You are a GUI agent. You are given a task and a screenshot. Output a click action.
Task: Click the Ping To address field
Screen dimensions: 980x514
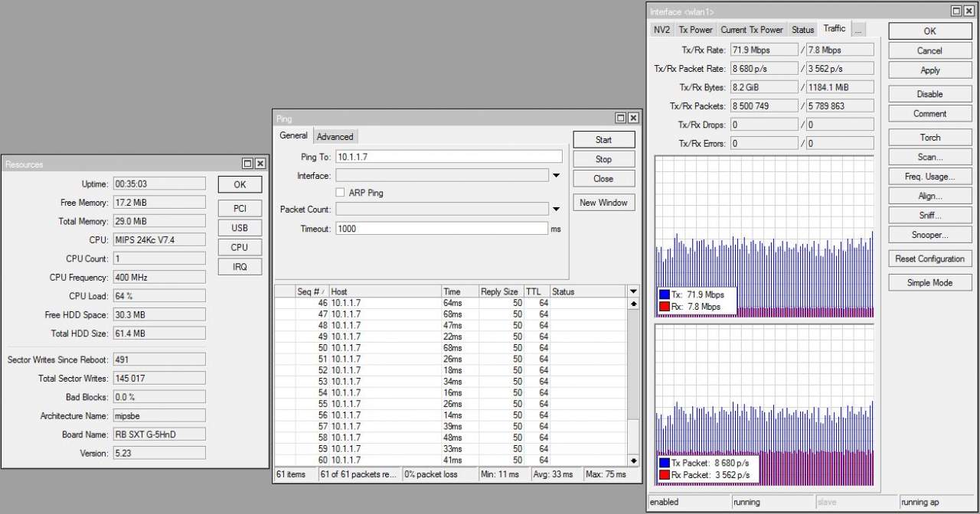point(449,157)
